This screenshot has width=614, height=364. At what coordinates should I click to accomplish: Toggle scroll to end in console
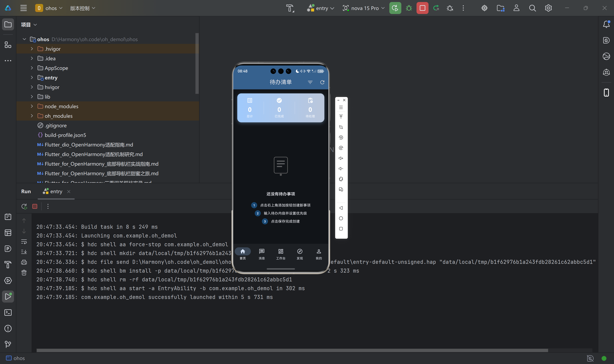pos(24,252)
